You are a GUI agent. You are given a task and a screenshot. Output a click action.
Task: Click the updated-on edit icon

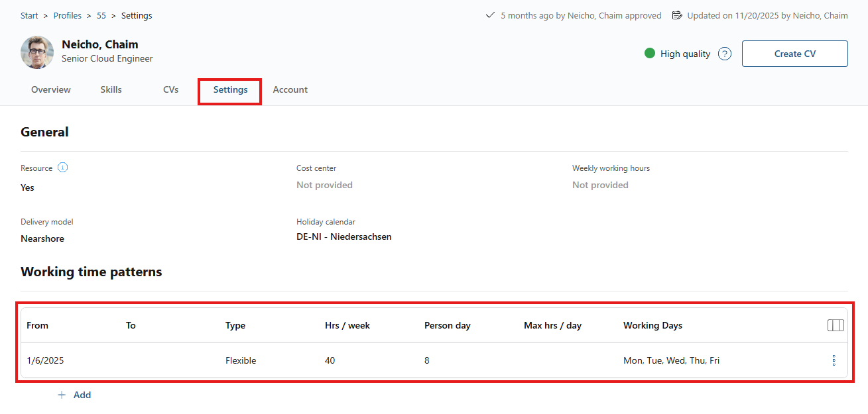(677, 15)
